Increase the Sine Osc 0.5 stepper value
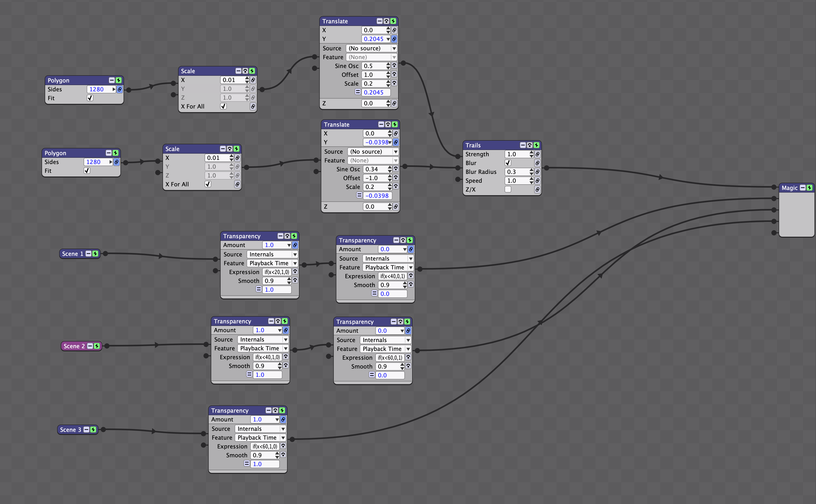Image resolution: width=816 pixels, height=504 pixels. point(388,64)
